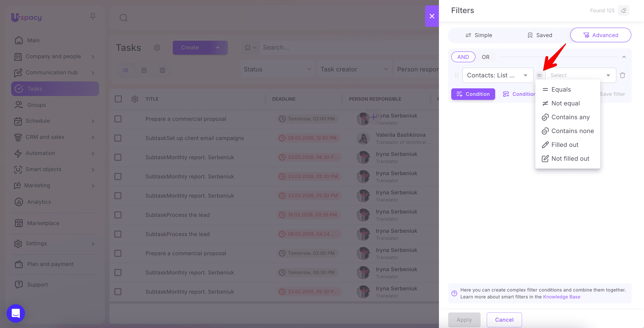Switch the logic toggle to OR
The width and height of the screenshot is (644, 328).
486,57
